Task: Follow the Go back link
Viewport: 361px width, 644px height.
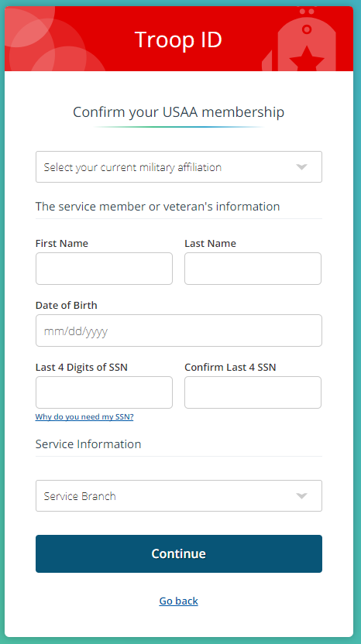Action: coord(178,601)
